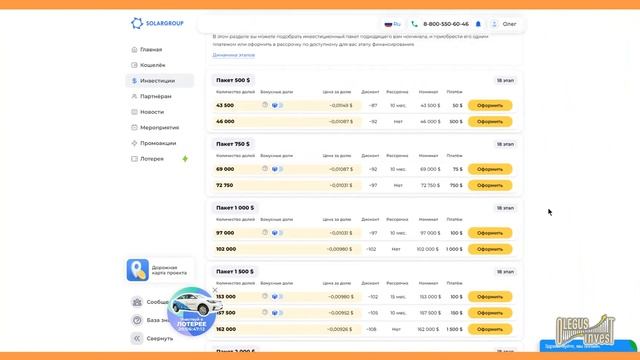Click the 18 этап badge in Пакет 1 500 $
The image size is (640, 360).
point(505,271)
